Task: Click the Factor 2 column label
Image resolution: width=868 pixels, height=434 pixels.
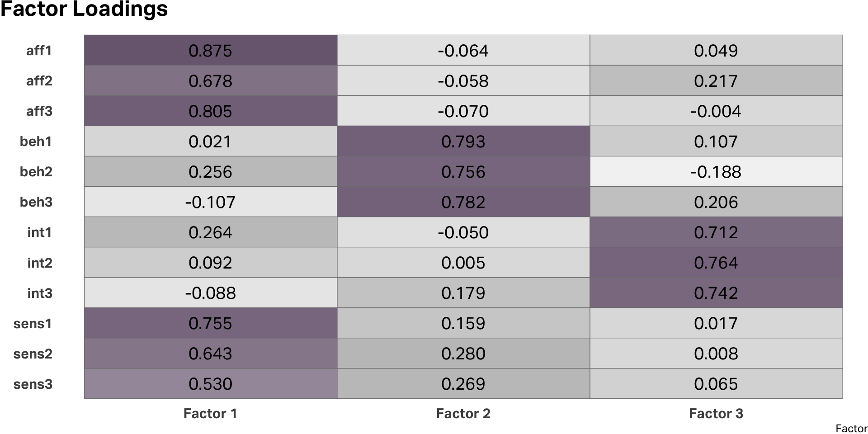Action: tap(463, 413)
